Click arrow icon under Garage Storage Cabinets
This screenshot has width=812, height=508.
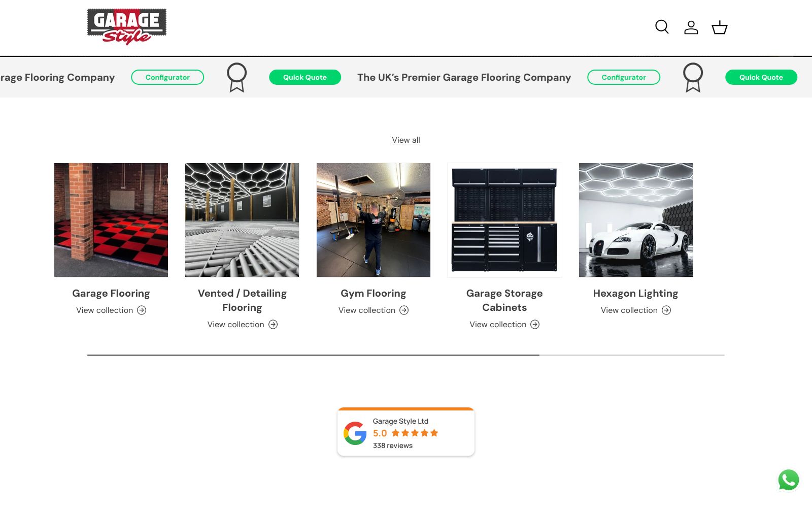pyautogui.click(x=535, y=325)
